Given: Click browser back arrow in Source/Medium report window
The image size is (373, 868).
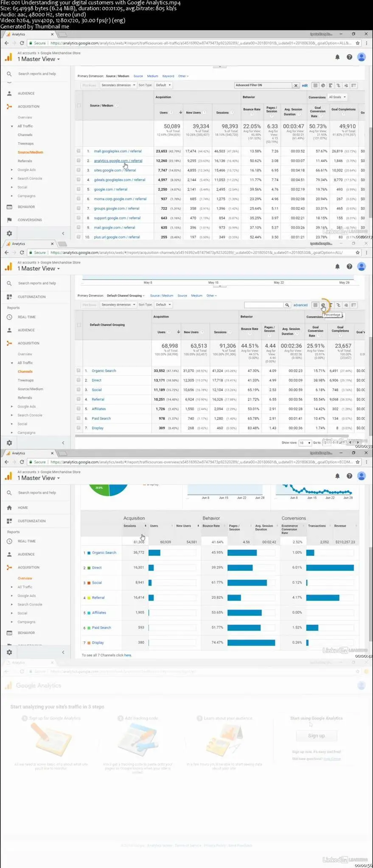Looking at the screenshot, I should (x=6, y=43).
